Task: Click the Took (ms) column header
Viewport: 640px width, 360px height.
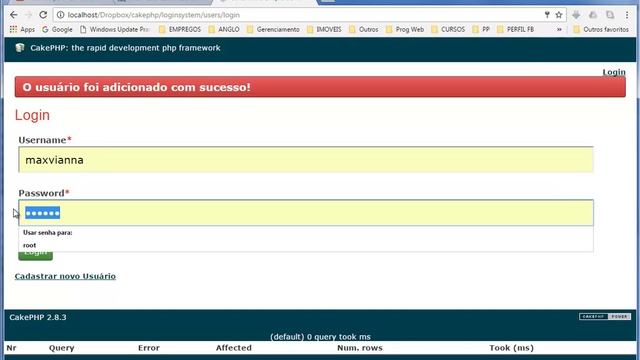Action: [x=511, y=348]
